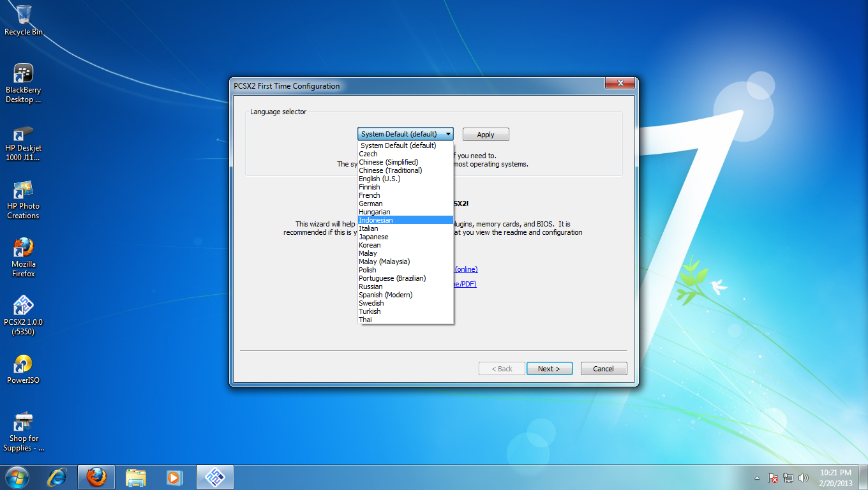The image size is (868, 490).
Task: Open the clock showing 10:21 PM
Action: point(835,477)
